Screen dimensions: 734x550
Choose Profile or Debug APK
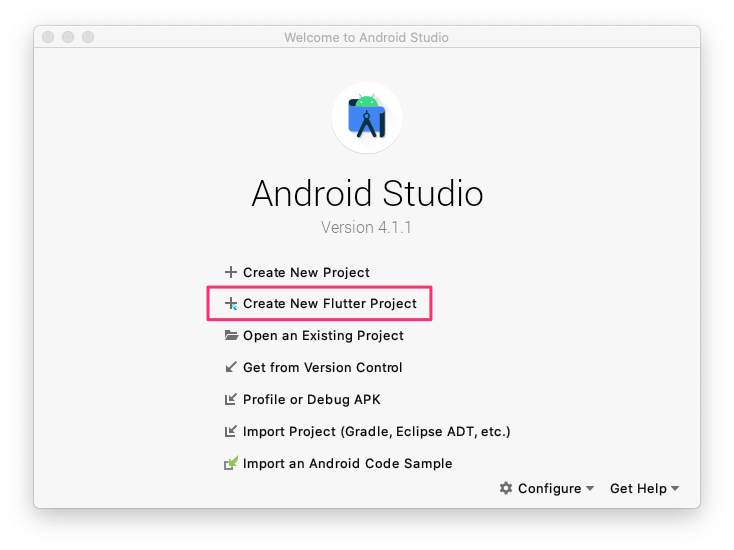coord(312,399)
